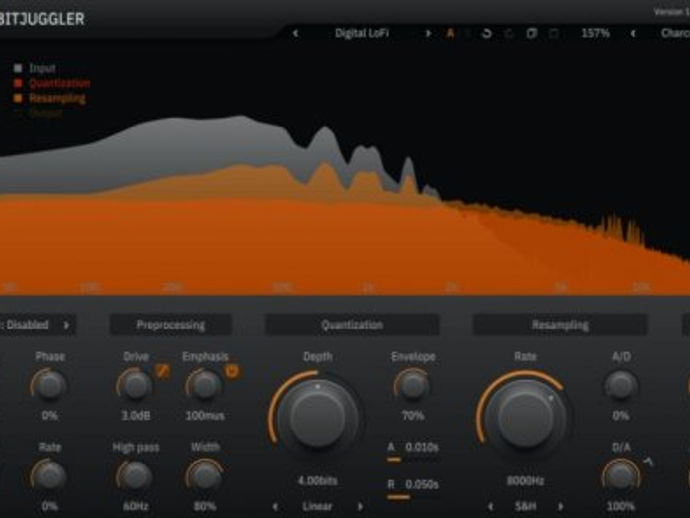Toggle the Resampling spectrum legend entry
Image resolution: width=690 pixels, height=518 pixels.
click(x=57, y=98)
